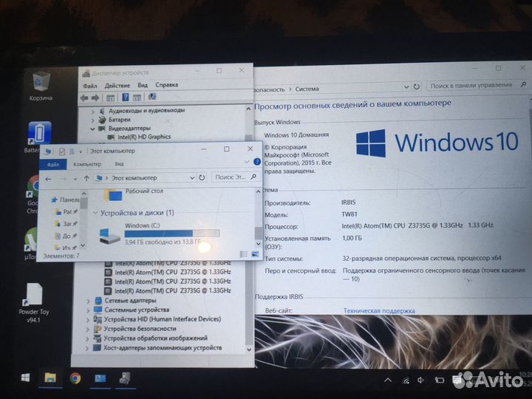Expand the Explorer ribbon chevron

[x=247, y=162]
